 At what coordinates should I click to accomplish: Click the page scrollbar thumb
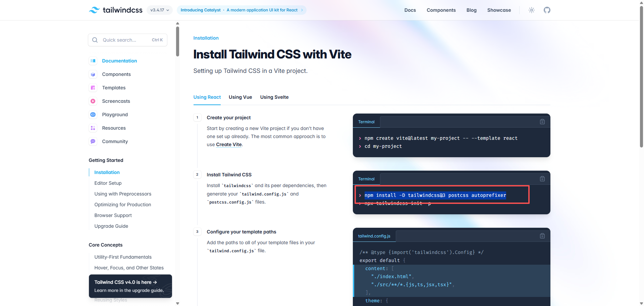pyautogui.click(x=641, y=77)
